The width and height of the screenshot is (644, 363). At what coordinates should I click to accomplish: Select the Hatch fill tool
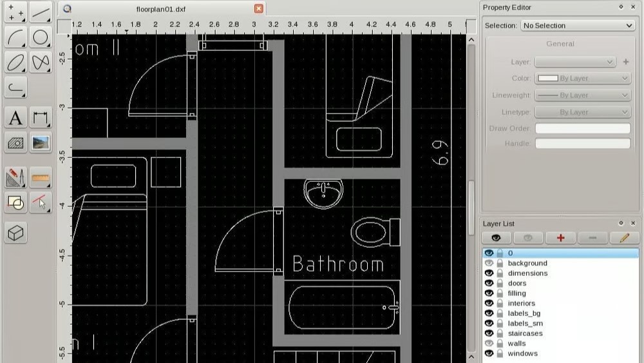coord(15,142)
